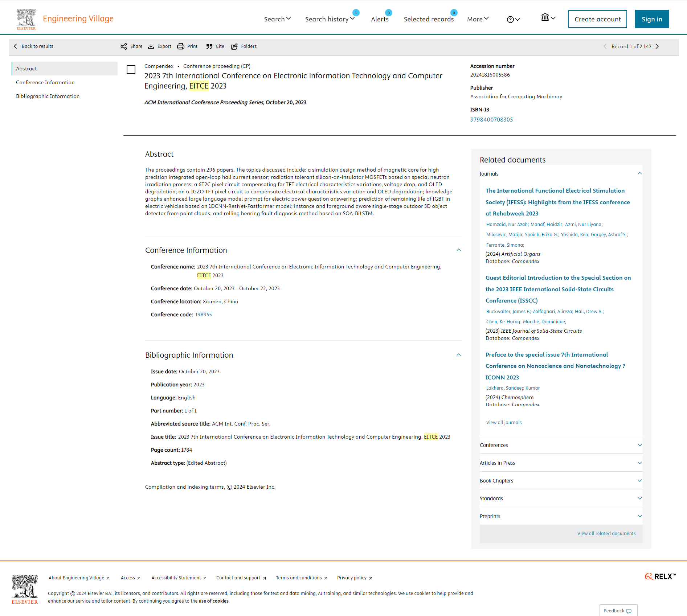Open the Share icon in toolbar
687x616 pixels.
(124, 46)
